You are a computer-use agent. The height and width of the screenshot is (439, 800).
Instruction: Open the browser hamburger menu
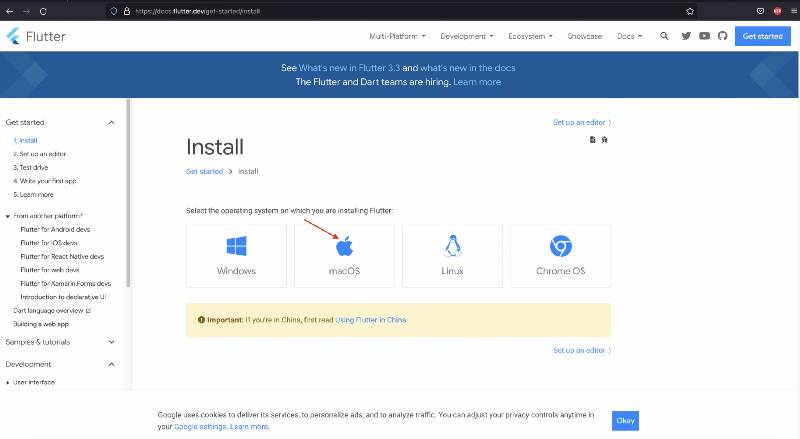point(794,11)
